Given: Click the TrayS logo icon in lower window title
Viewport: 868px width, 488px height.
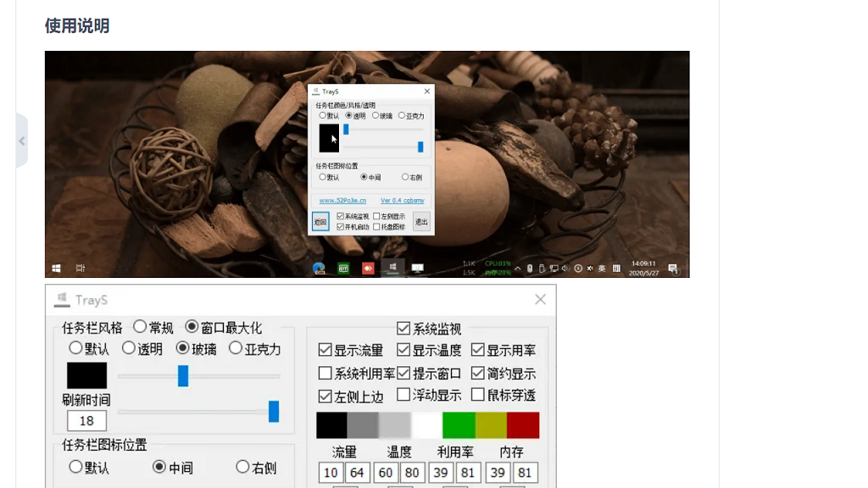Looking at the screenshot, I should tap(63, 300).
